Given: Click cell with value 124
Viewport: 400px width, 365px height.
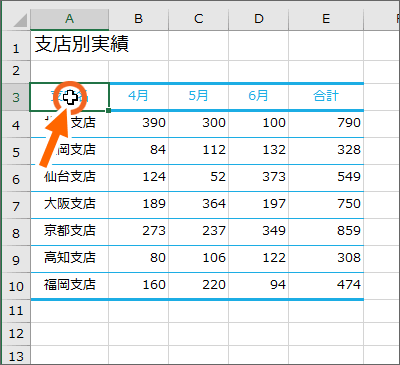Looking at the screenshot, I should [139, 178].
